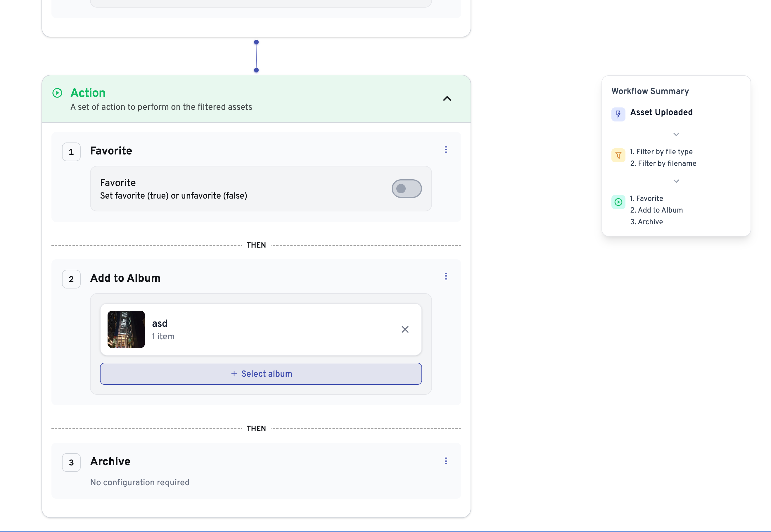
Task: Toggle the Favorite switch on
Action: click(406, 189)
